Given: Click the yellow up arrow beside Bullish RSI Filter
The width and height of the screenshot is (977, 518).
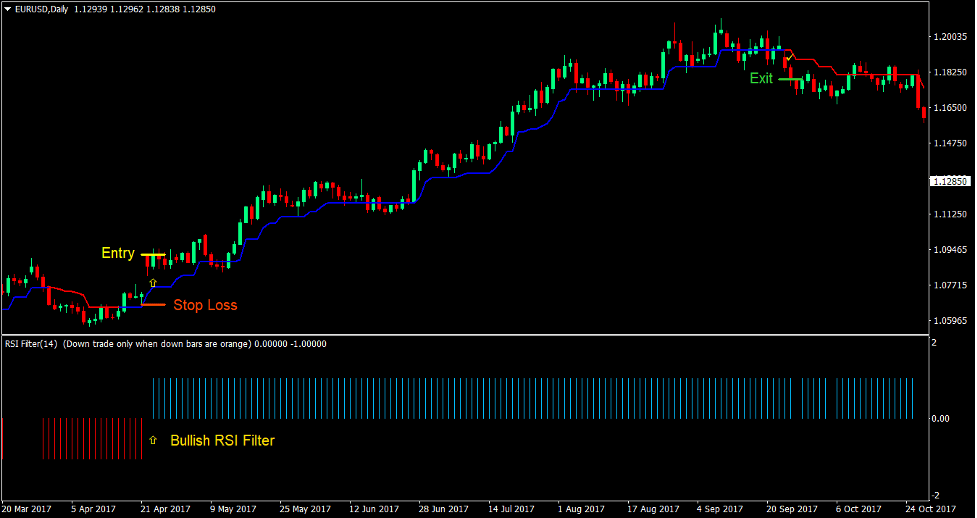Looking at the screenshot, I should 153,440.
